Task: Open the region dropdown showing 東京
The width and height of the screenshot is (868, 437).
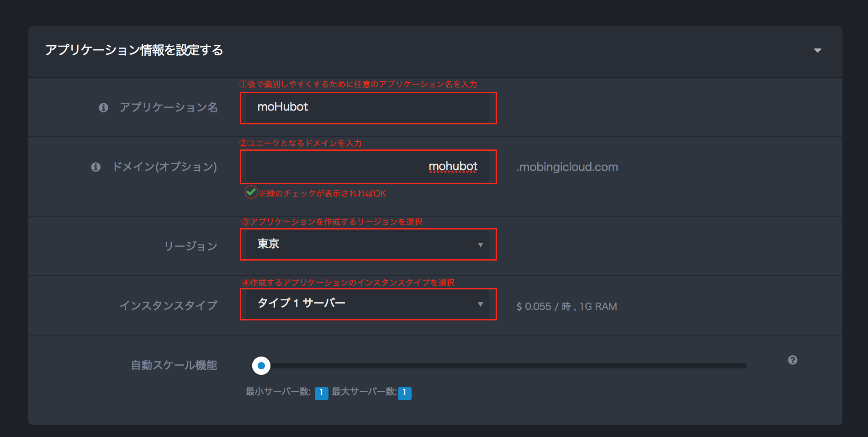Action: tap(368, 245)
